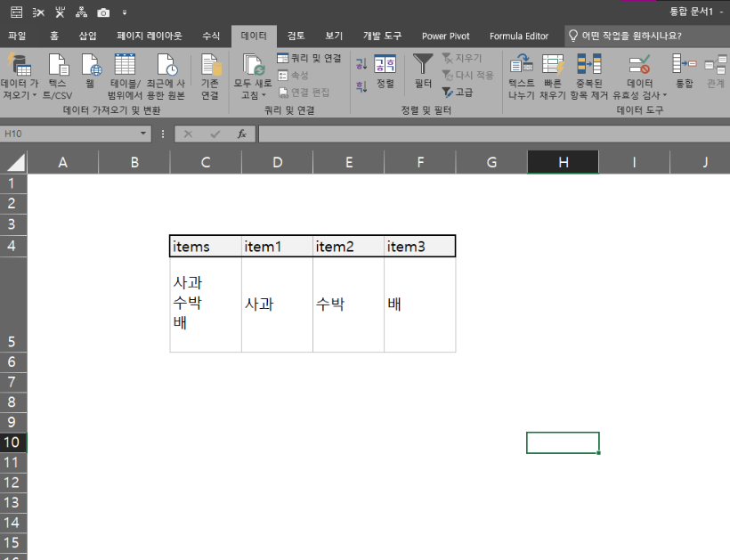
Task: Click Flash Fill (빠른 채우기)
Action: point(553,77)
